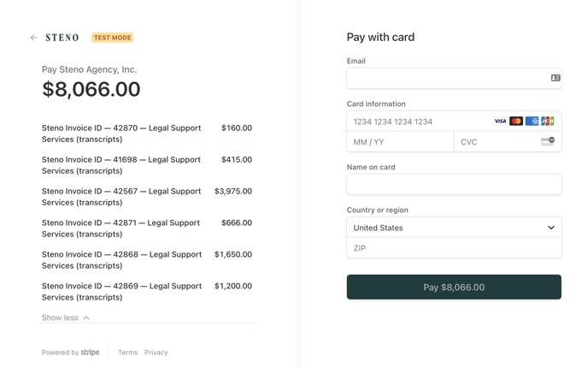Image resolution: width=588 pixels, height=368 pixels.
Task: Click the Mastercard icon
Action: (516, 121)
